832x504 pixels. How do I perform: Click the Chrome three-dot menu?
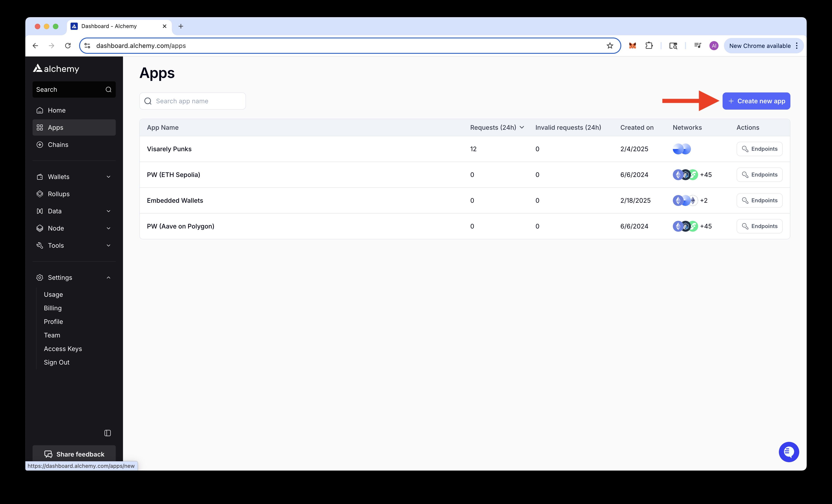pyautogui.click(x=797, y=46)
